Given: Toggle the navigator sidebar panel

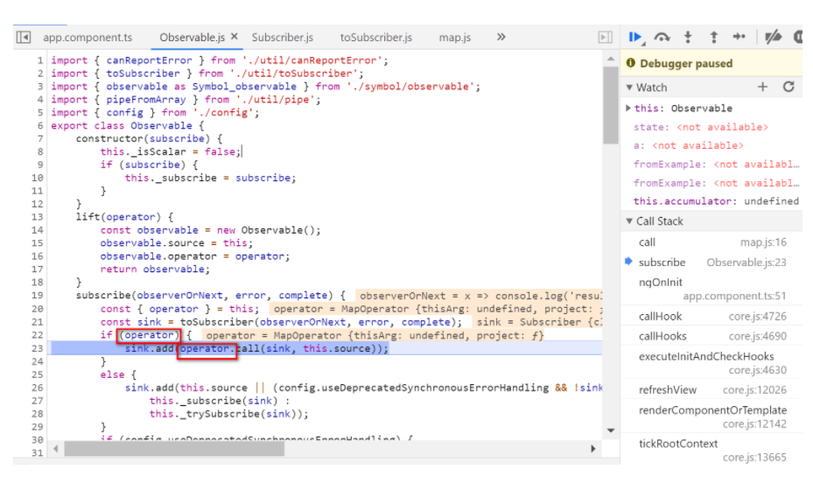Looking at the screenshot, I should tap(23, 37).
